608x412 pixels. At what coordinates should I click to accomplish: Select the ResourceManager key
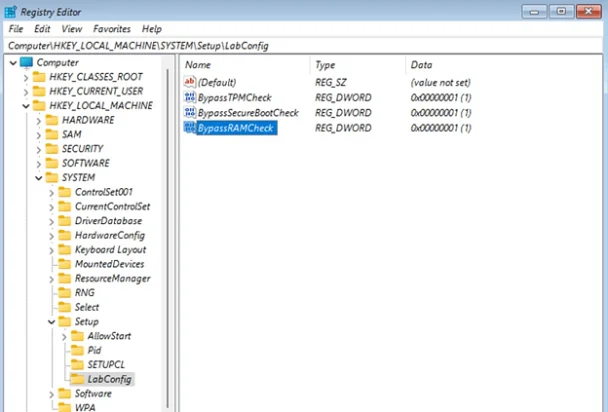click(112, 278)
